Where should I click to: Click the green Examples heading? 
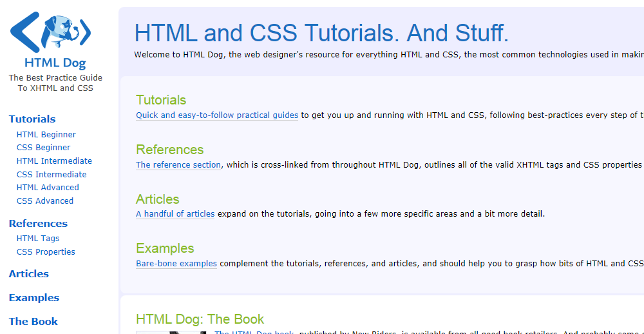[x=165, y=248]
